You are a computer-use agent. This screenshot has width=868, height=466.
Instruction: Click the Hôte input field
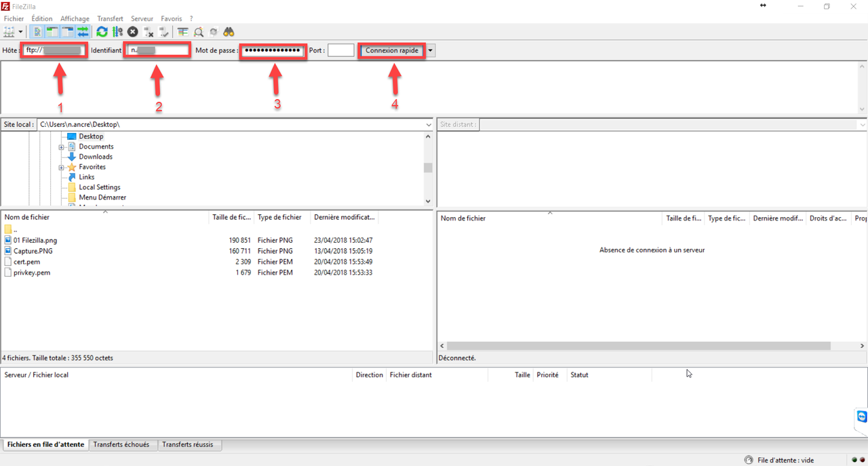point(54,50)
